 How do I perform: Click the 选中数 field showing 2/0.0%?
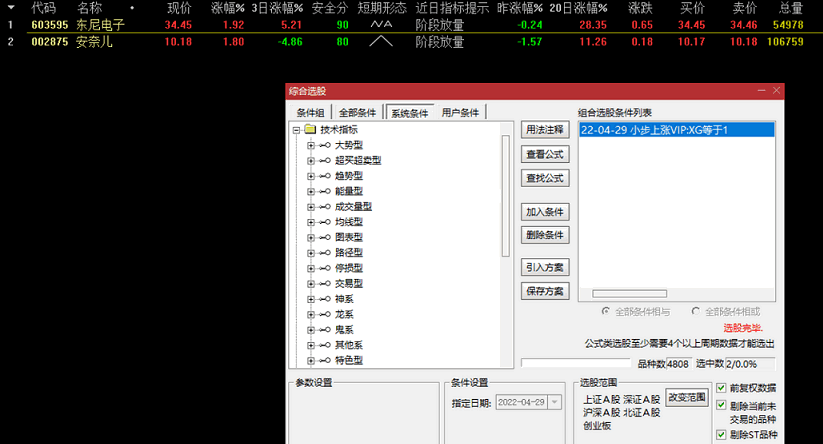(750, 364)
